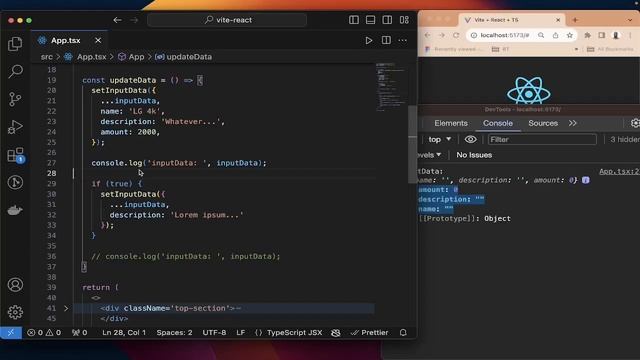The height and width of the screenshot is (360, 640).
Task: Click the Ln 28, Col 1 status item
Action: 124,333
